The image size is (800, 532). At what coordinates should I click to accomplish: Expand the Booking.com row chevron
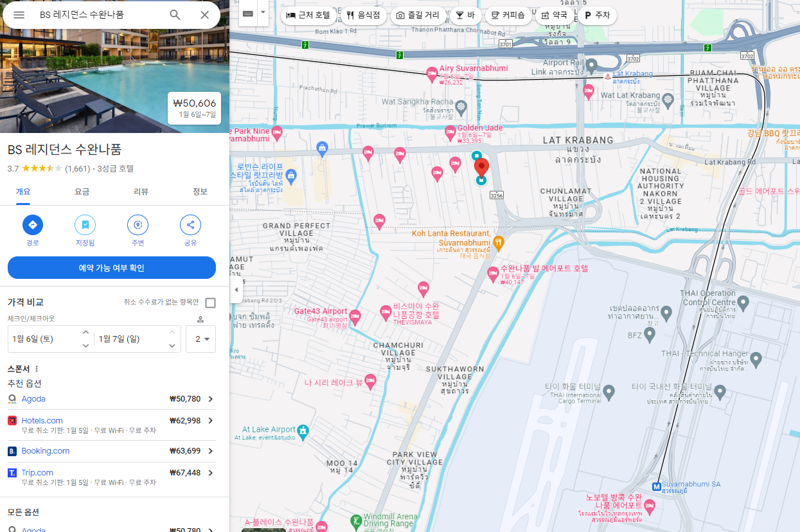coord(210,451)
